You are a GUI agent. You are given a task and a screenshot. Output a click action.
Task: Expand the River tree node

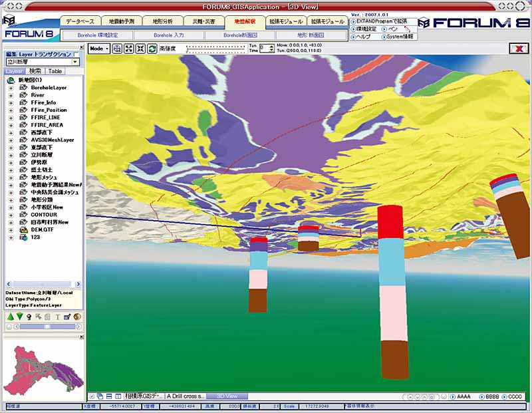(x=11, y=95)
